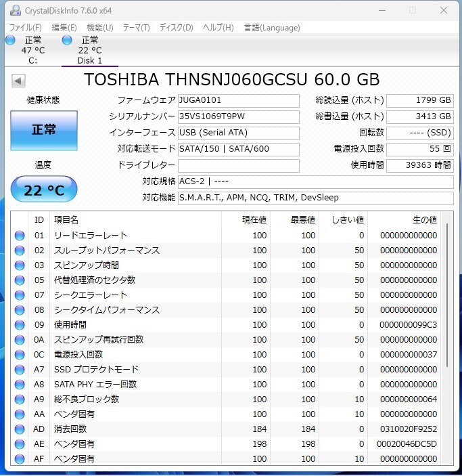Screen dimensions: 462x476
Task: Open the テーマ(T) menu
Action: pos(136,28)
